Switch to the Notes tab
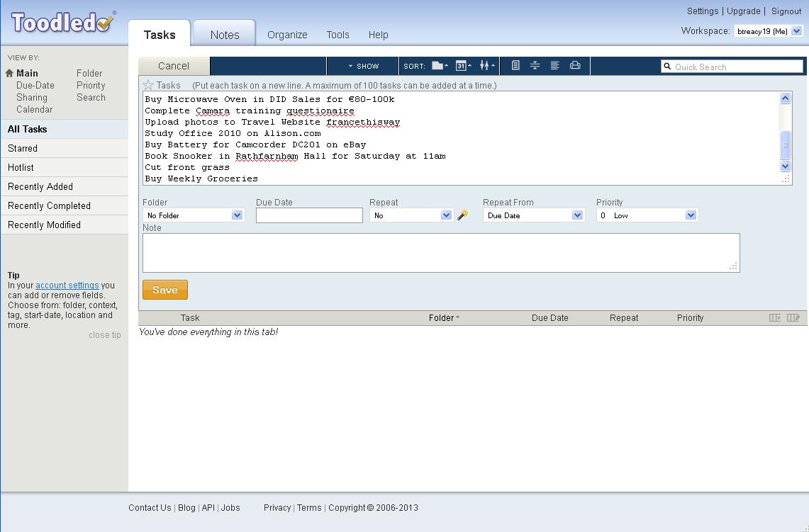 pos(225,35)
